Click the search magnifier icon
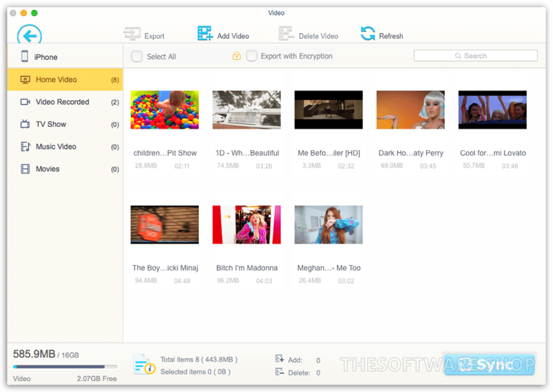The width and height of the screenshot is (553, 392). 458,56
